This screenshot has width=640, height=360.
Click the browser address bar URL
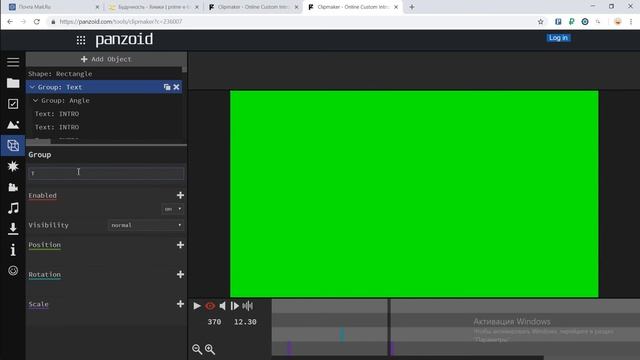coord(121,22)
